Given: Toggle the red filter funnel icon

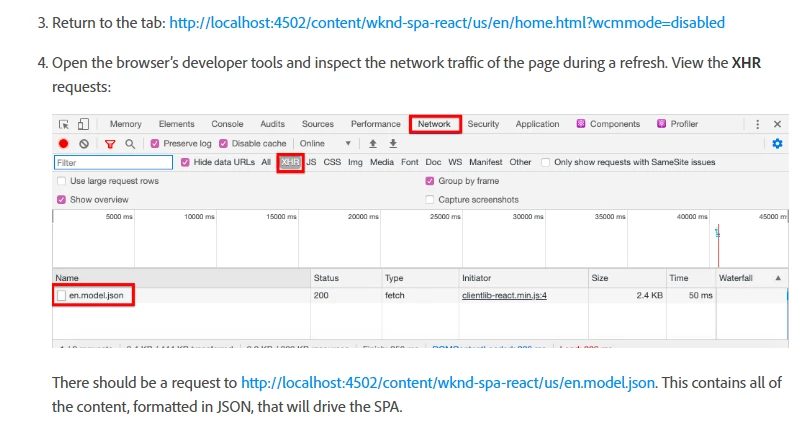Looking at the screenshot, I should tap(110, 144).
